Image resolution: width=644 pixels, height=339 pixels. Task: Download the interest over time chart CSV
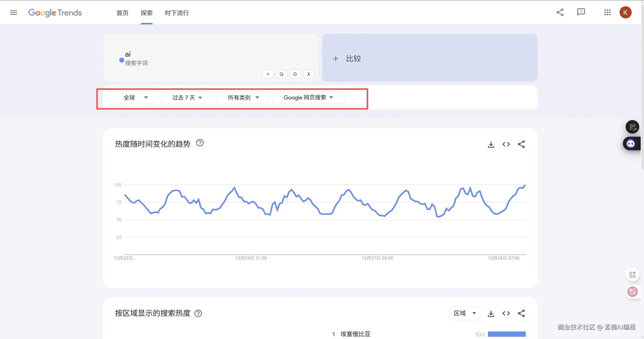pyautogui.click(x=491, y=144)
